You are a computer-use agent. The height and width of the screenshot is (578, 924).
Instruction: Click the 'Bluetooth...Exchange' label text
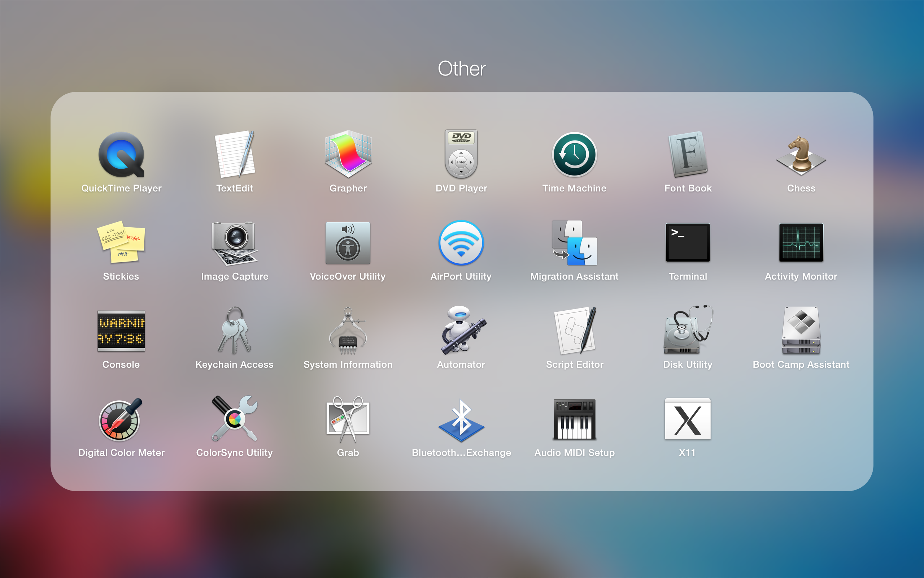461,453
